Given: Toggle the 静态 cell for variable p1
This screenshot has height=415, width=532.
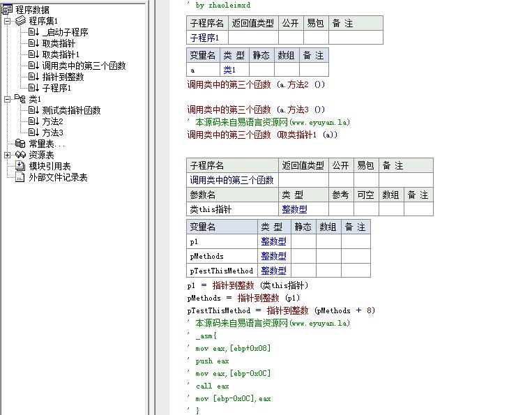Looking at the screenshot, I should pyautogui.click(x=303, y=241).
